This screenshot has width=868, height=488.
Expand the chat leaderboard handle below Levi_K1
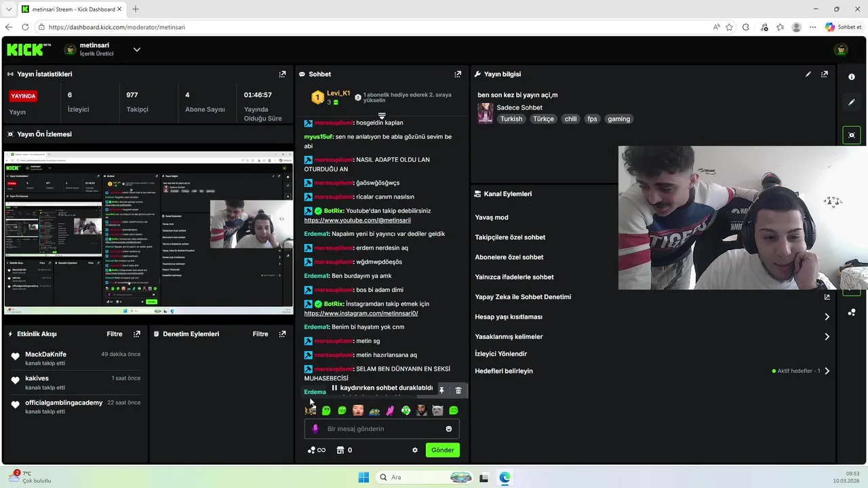click(382, 116)
